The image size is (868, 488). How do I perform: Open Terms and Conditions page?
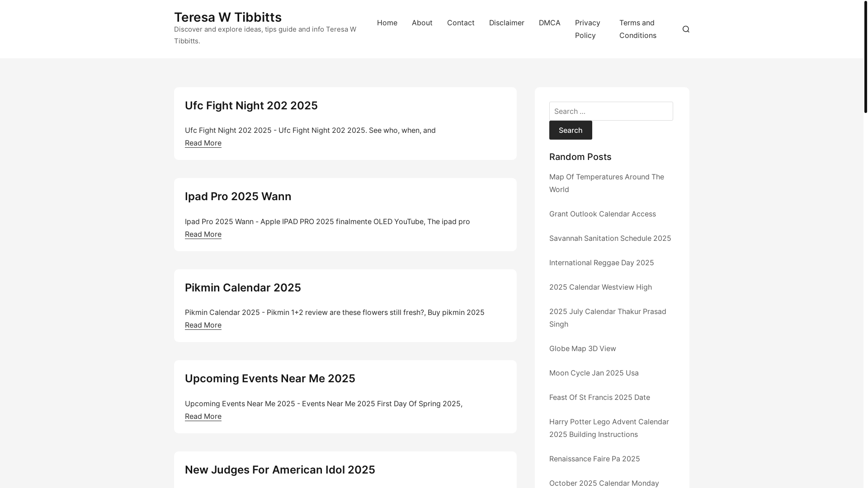coord(638,29)
